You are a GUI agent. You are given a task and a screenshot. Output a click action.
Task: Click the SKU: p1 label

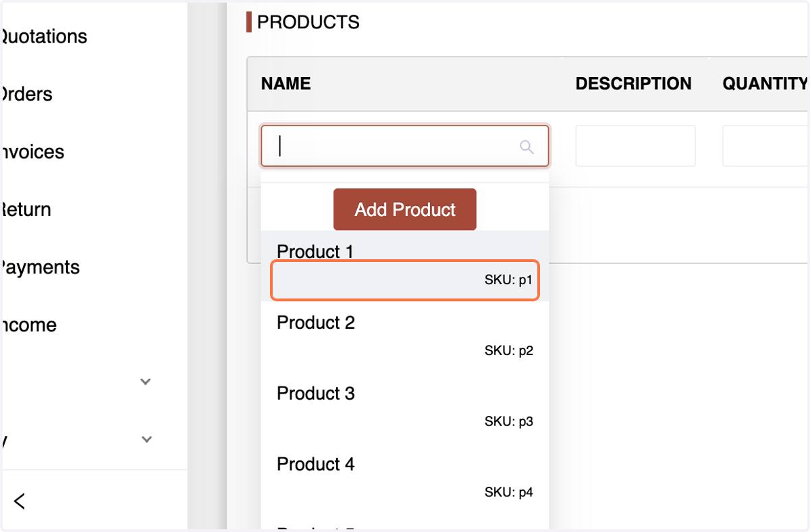[x=509, y=280]
